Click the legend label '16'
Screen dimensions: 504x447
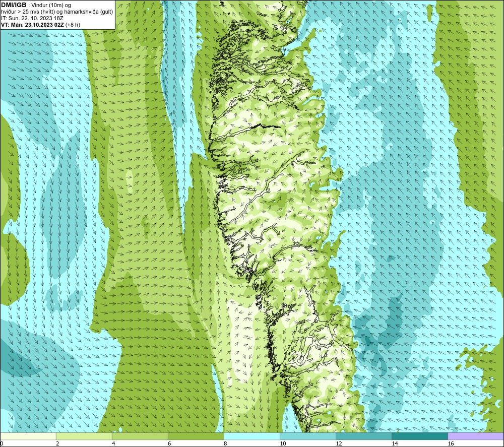click(x=451, y=443)
